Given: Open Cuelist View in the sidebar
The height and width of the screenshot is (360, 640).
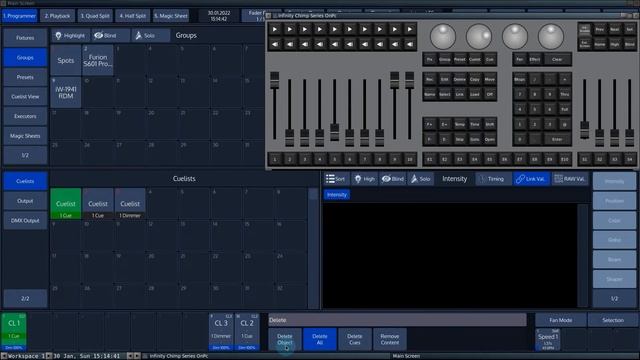Looking at the screenshot, I should coord(25,96).
